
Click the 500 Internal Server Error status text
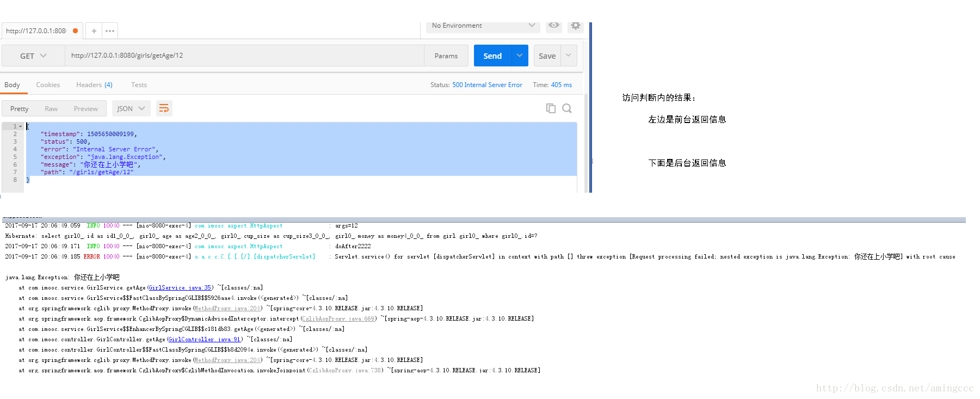point(487,85)
